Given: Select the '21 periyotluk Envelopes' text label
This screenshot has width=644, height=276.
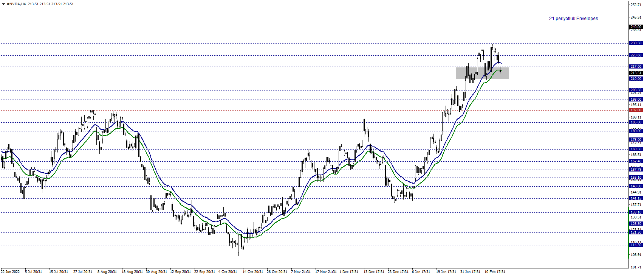Looking at the screenshot, I should point(573,19).
